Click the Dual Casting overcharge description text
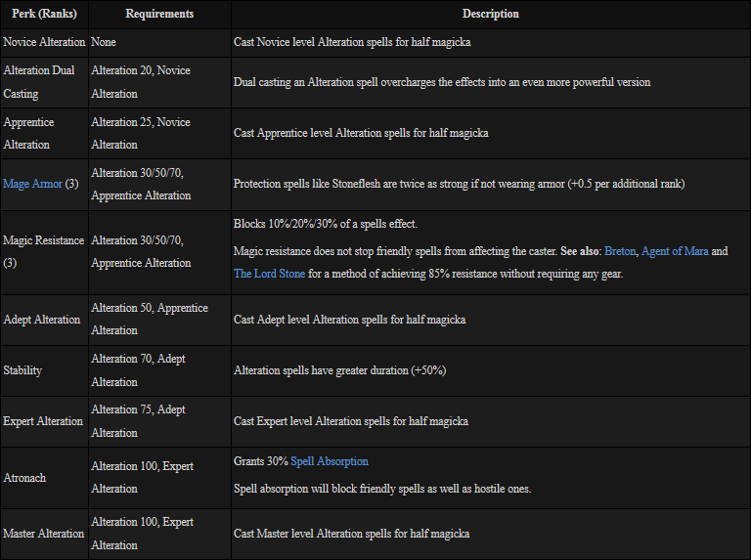 (x=441, y=82)
